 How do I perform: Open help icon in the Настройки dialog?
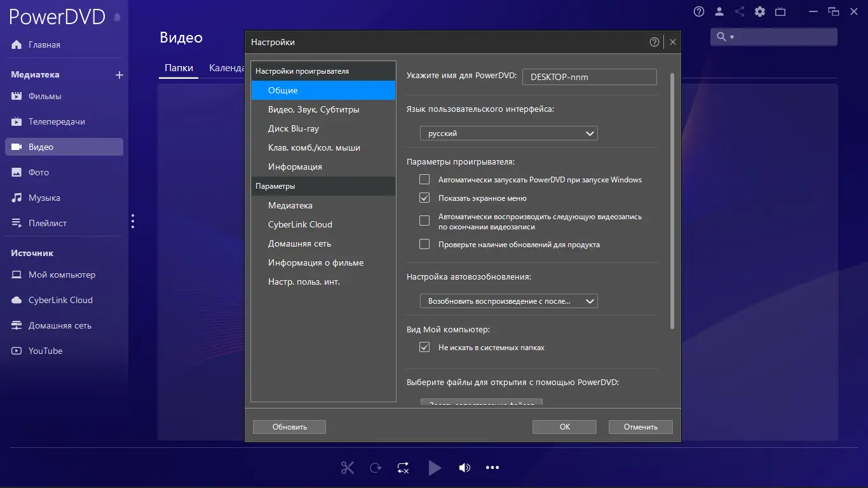click(654, 42)
